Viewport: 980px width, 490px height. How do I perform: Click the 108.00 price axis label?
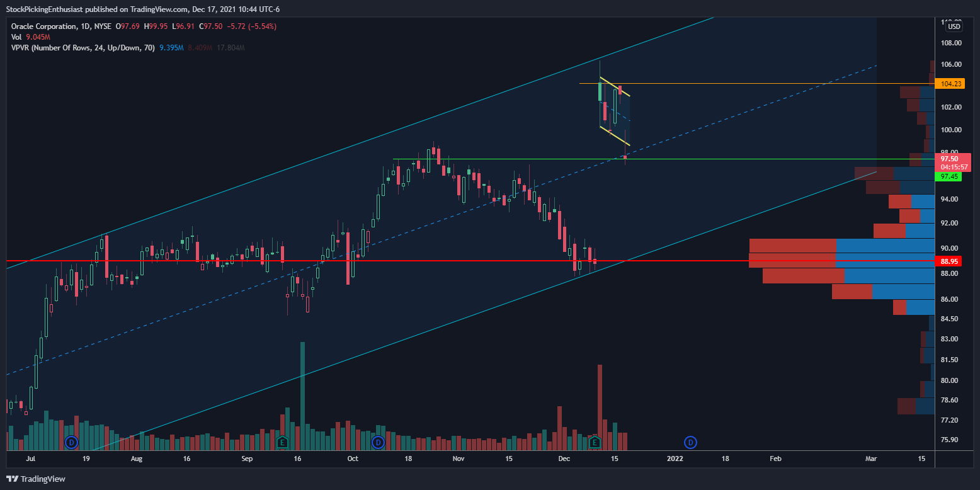pyautogui.click(x=951, y=43)
